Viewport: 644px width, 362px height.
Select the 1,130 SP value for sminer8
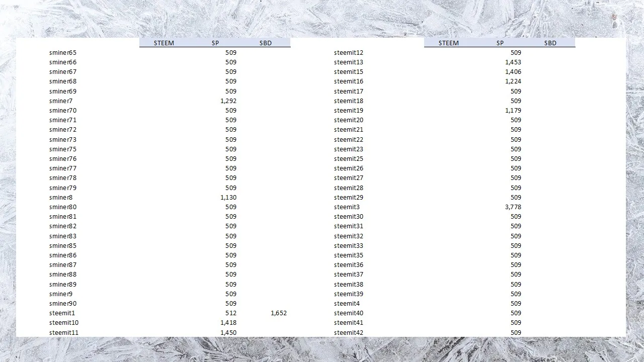[228, 197]
